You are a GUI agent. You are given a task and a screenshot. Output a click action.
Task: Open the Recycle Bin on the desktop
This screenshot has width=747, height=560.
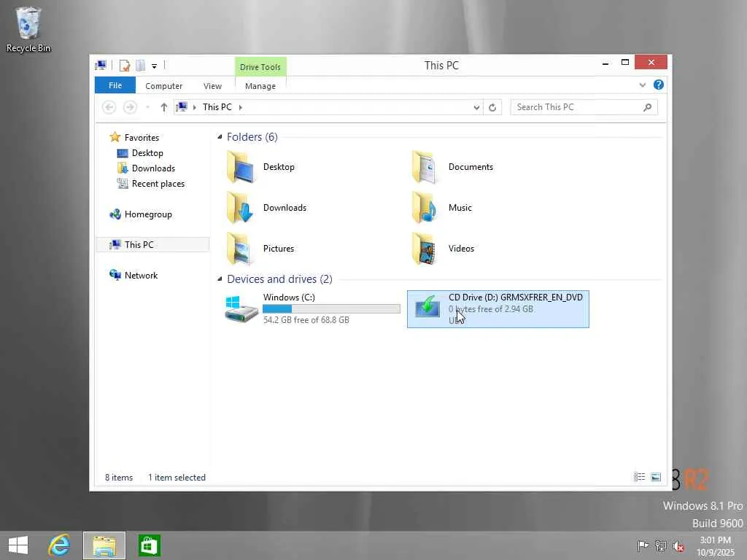[28, 29]
